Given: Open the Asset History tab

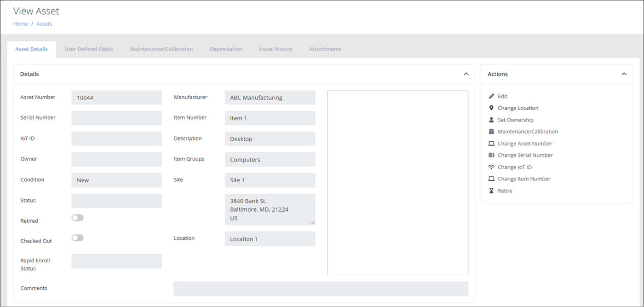Looking at the screenshot, I should 276,49.
